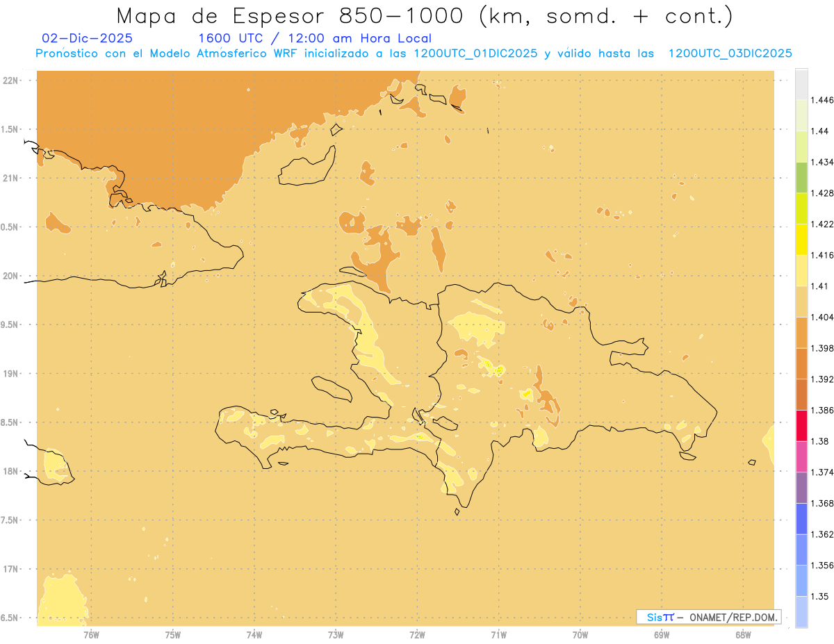The image size is (834, 644).
Task: Pick the orange legend swatch between 1.398 and 1.404
Action: click(x=801, y=333)
